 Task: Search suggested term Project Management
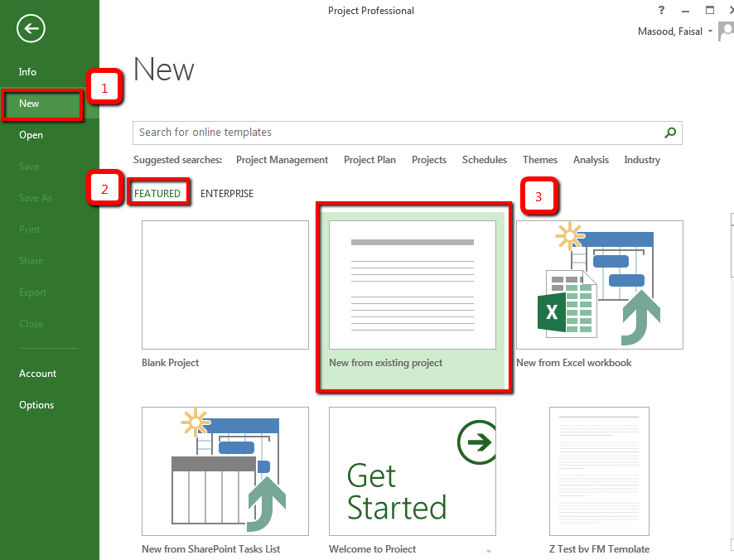click(x=282, y=160)
